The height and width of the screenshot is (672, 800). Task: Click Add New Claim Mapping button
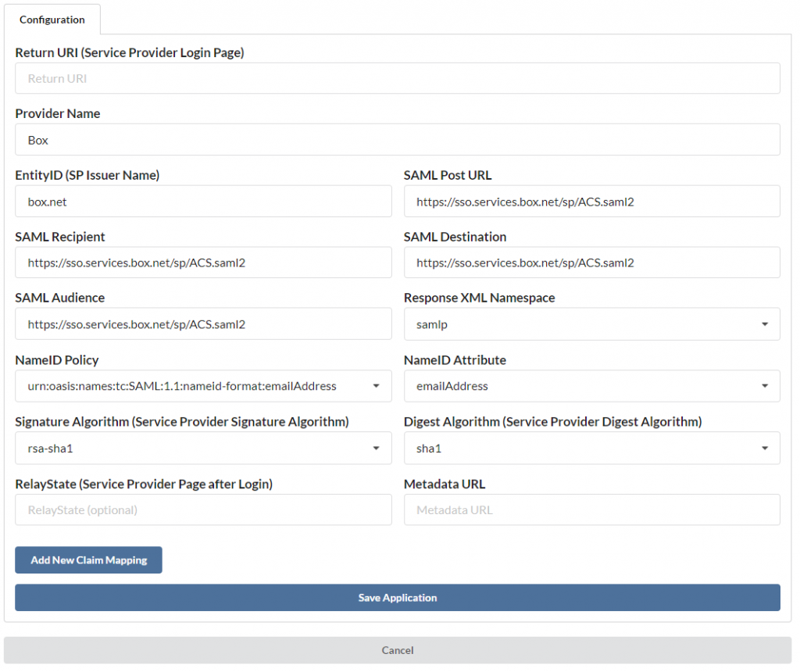tap(89, 560)
